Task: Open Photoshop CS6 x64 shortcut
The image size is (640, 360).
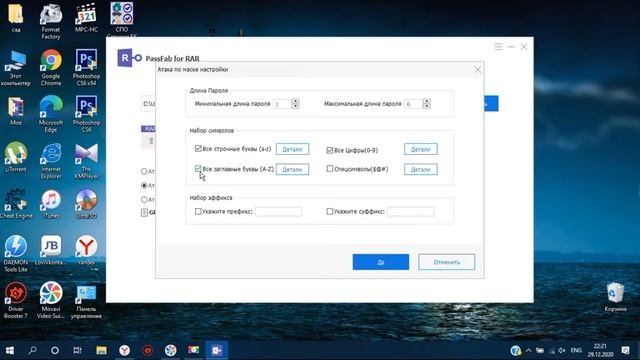Action: [x=86, y=67]
